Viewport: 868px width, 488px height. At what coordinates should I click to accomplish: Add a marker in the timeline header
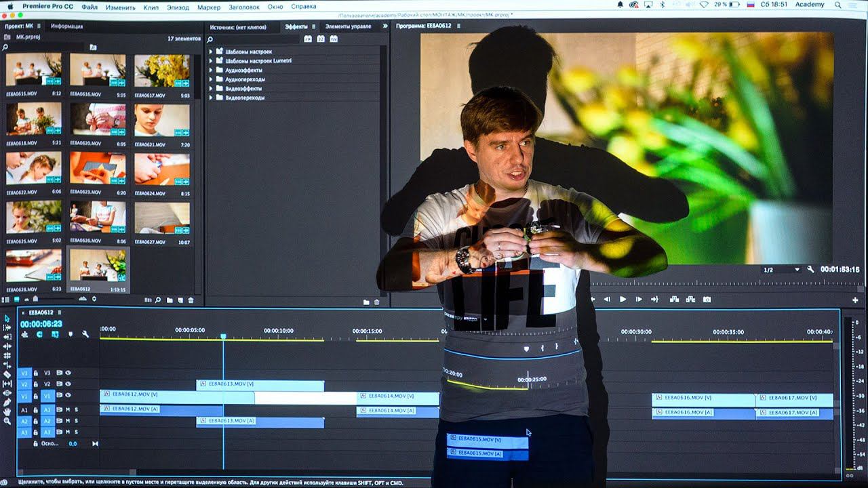[70, 334]
